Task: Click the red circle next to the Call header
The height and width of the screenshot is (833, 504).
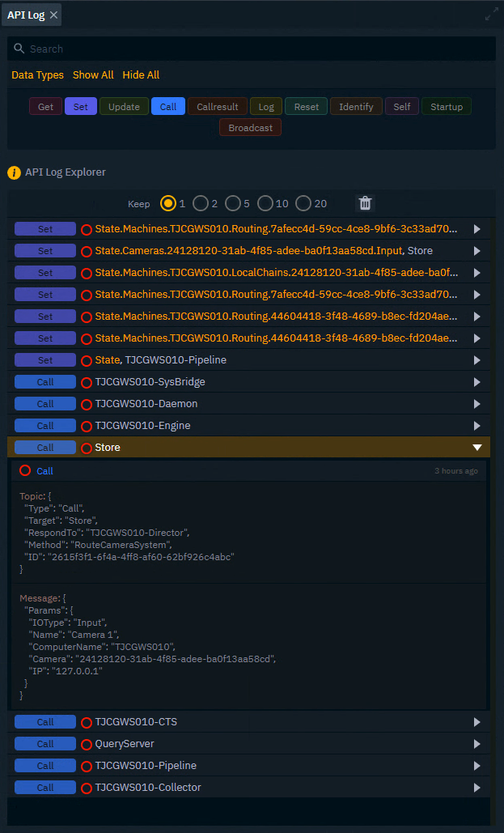Action: (24, 471)
